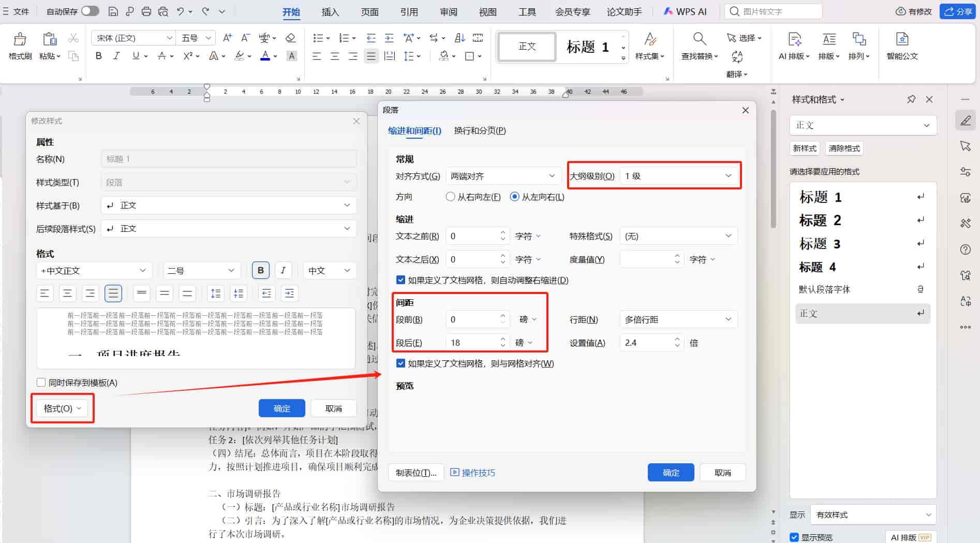Viewport: 980px width, 543px height.
Task: Click the ribbon justify alignment icon
Action: pyautogui.click(x=371, y=56)
